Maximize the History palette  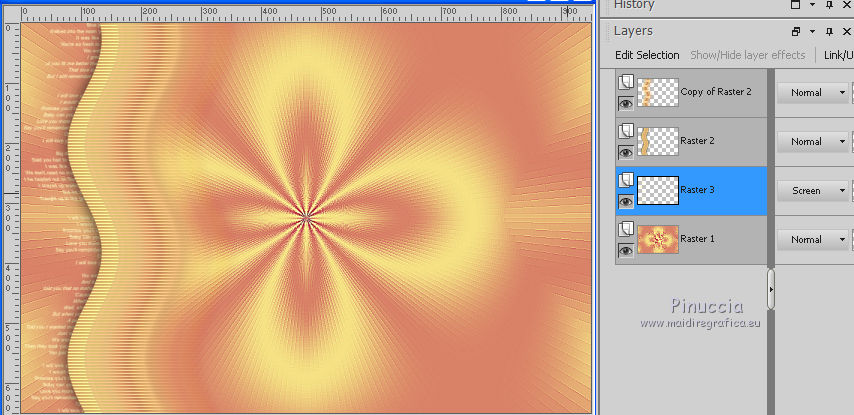coord(797,5)
